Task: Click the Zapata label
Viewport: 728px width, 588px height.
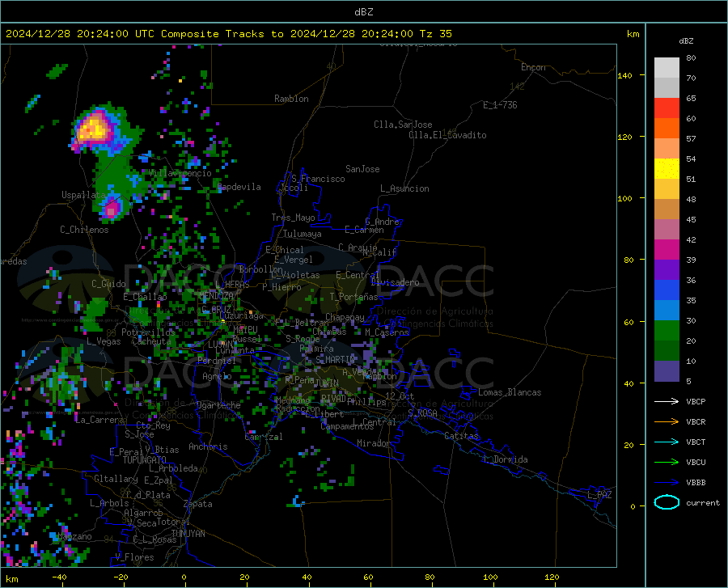Action: click(x=198, y=504)
